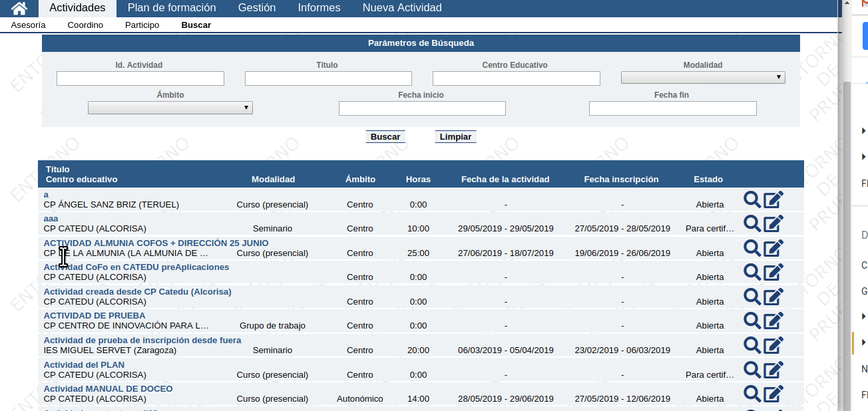Go to the home icon

(x=20, y=8)
